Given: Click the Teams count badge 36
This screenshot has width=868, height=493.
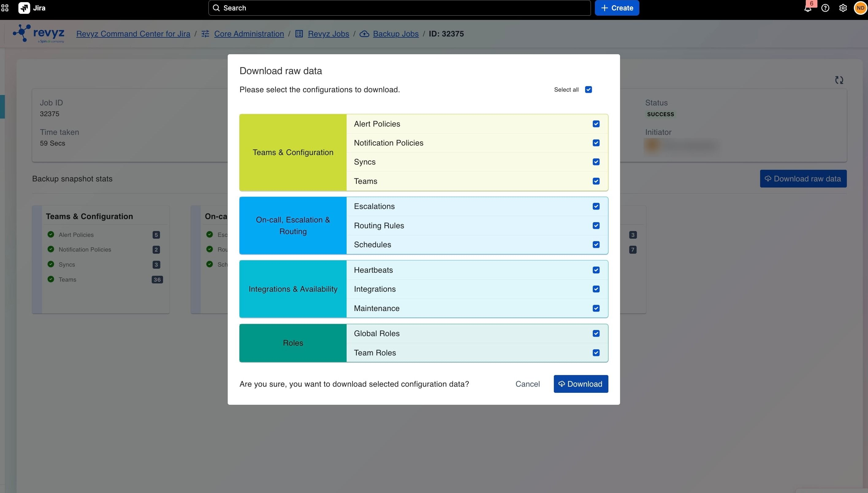Looking at the screenshot, I should click(157, 279).
